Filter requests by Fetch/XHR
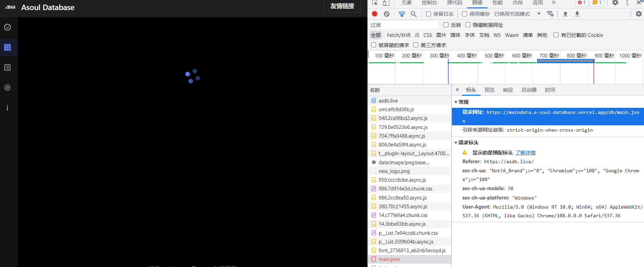This screenshot has height=267, width=644. point(399,35)
